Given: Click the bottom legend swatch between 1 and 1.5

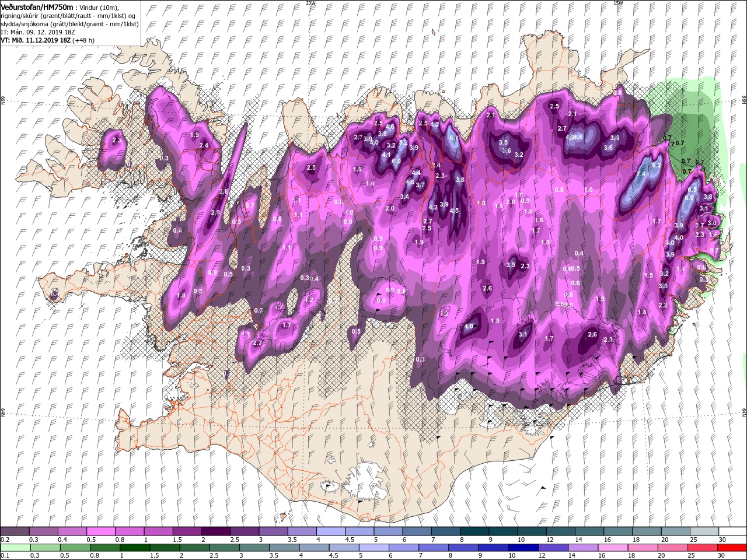Looking at the screenshot, I should pos(135,547).
